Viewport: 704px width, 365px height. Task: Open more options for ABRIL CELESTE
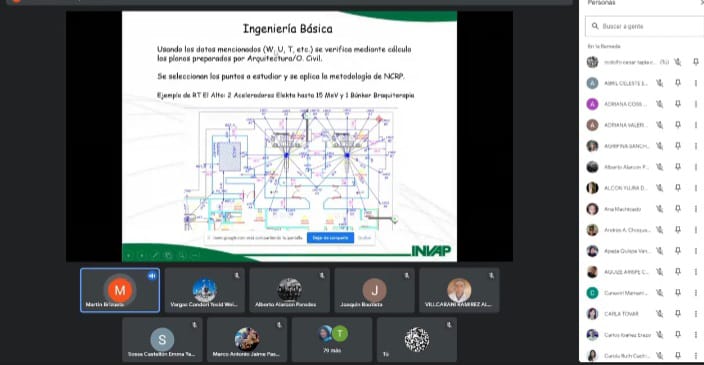[695, 83]
